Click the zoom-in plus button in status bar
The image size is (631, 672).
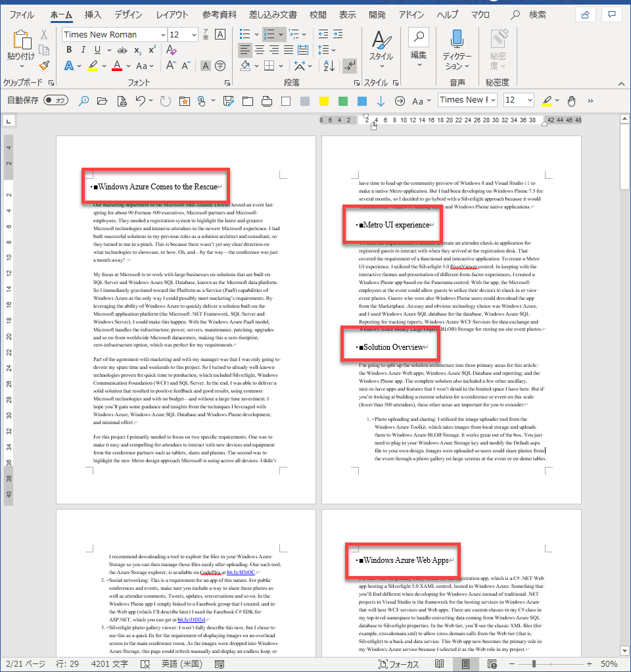pos(589,663)
